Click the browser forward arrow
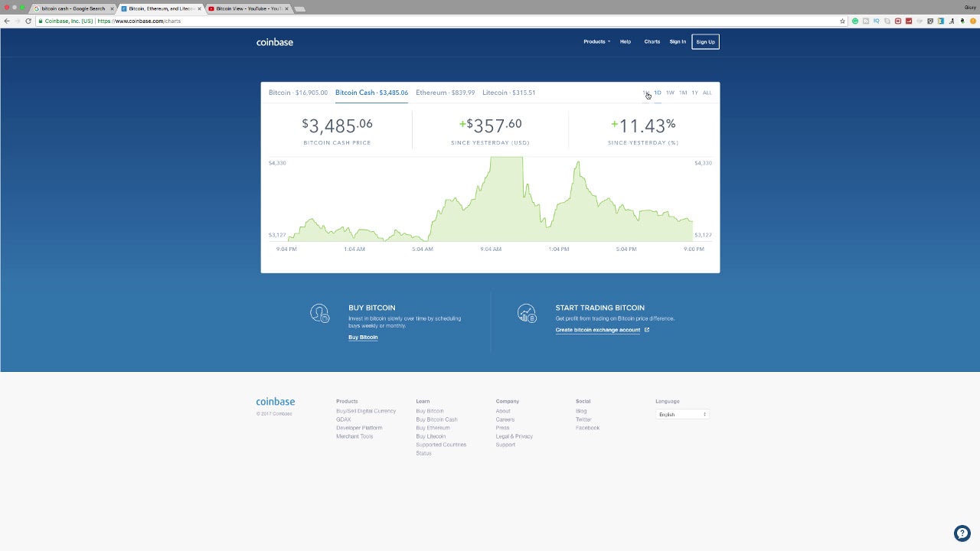The image size is (980, 551). coord(18,21)
